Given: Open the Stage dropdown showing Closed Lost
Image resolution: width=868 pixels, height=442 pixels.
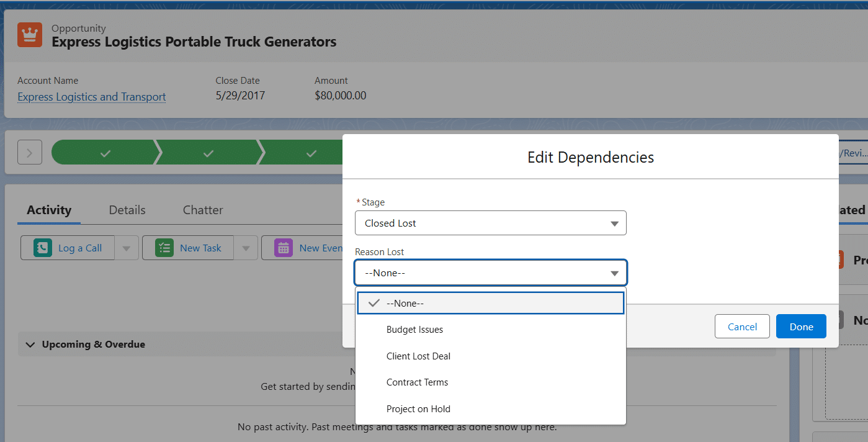Looking at the screenshot, I should point(491,223).
